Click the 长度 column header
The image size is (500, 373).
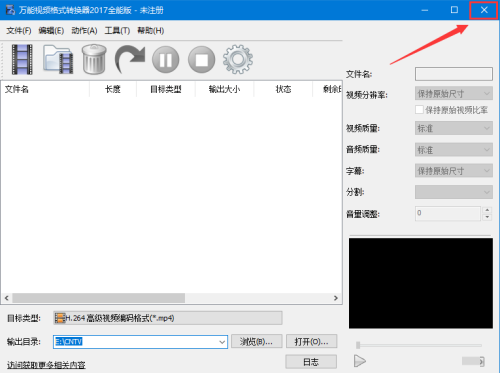(113, 89)
